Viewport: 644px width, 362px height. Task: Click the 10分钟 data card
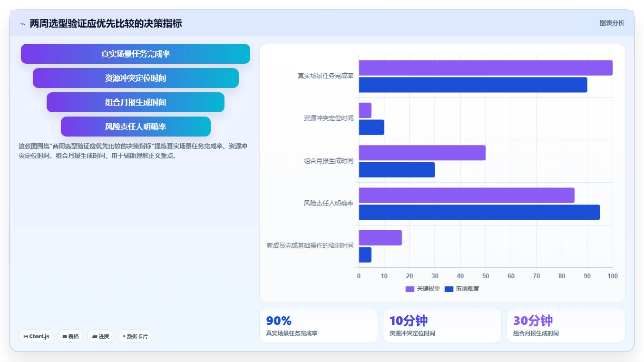442,325
